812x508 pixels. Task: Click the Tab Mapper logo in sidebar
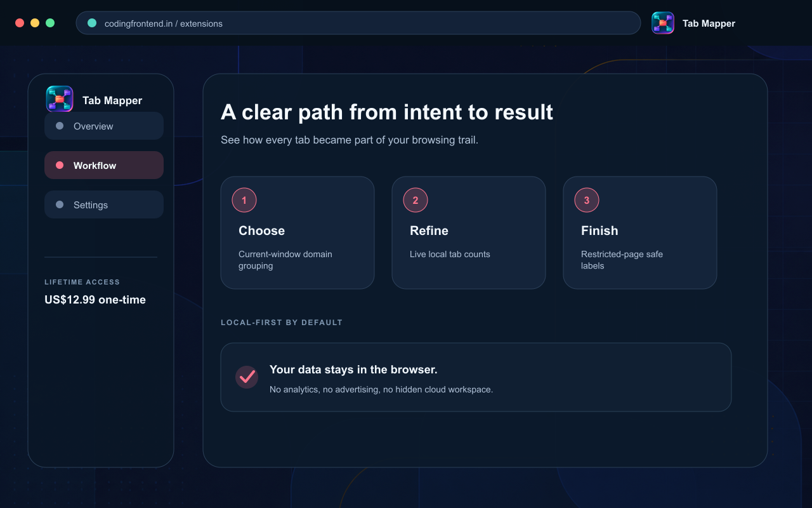tap(60, 99)
